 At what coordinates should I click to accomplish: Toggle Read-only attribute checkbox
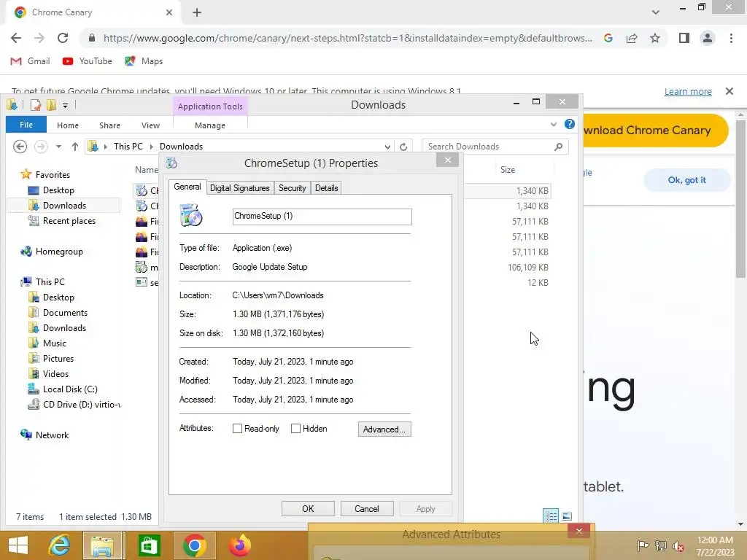237,429
